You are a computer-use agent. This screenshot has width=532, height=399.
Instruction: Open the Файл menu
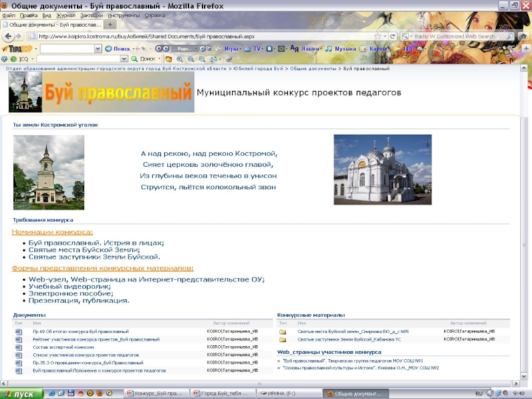[x=9, y=15]
